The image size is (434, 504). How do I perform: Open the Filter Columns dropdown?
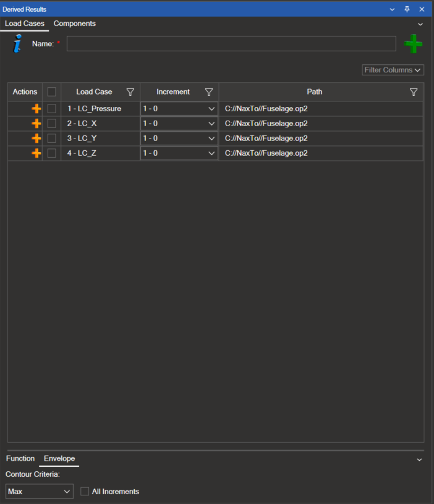tap(393, 70)
